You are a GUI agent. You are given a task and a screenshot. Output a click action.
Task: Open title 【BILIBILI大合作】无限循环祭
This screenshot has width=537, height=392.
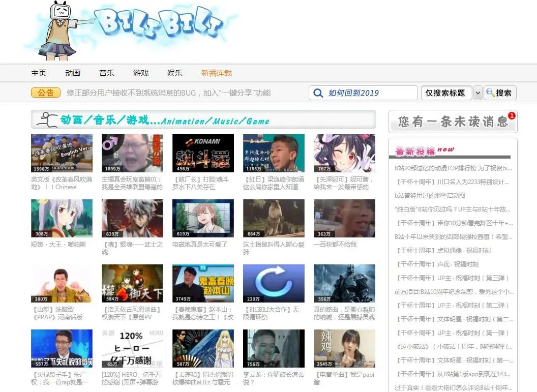click(271, 313)
